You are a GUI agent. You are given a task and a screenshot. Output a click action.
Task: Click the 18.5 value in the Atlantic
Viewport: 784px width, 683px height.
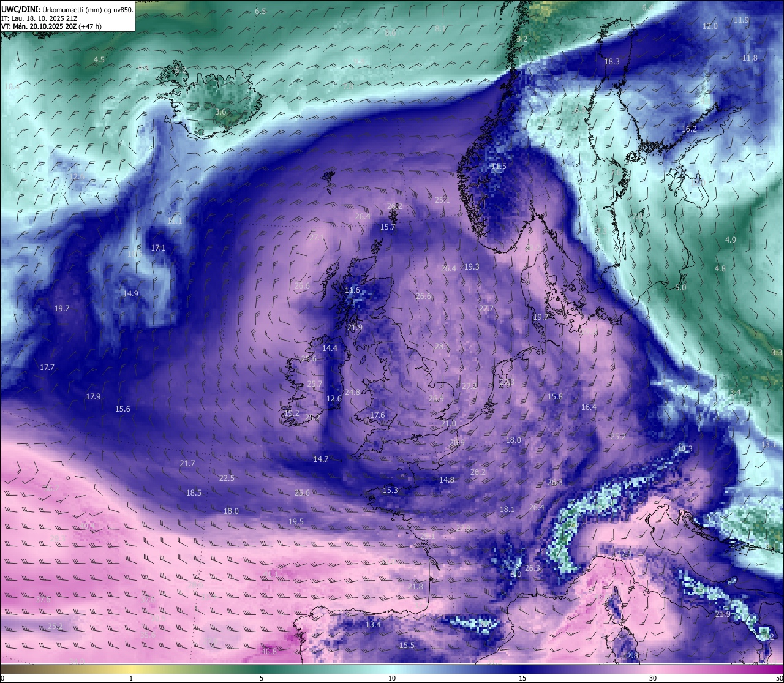point(194,492)
